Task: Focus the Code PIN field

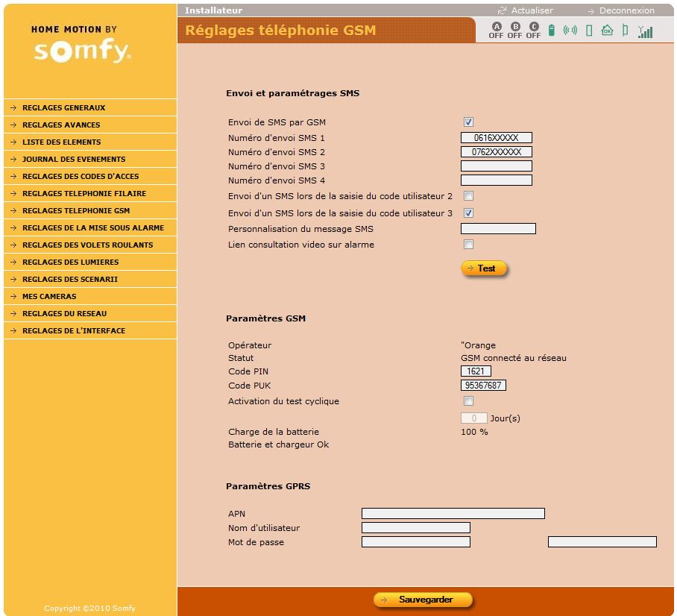Action: (x=476, y=371)
